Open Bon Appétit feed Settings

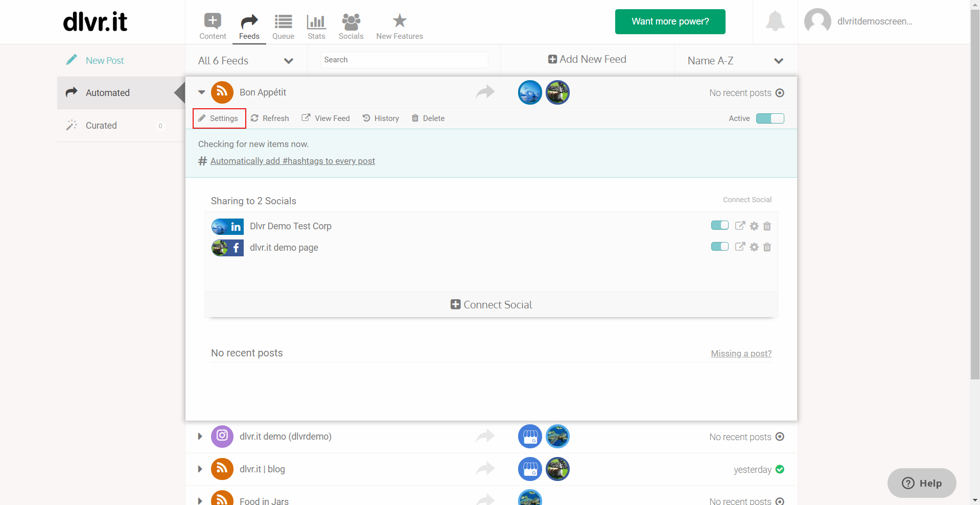[x=219, y=118]
